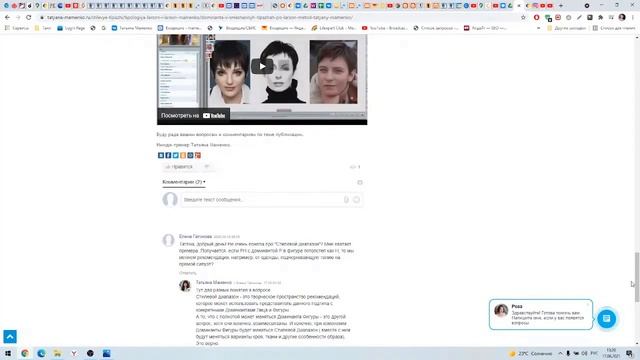Viewport: 640px width, 360px height.
Task: Bookmark this page with the star icon
Action: (x=523, y=18)
